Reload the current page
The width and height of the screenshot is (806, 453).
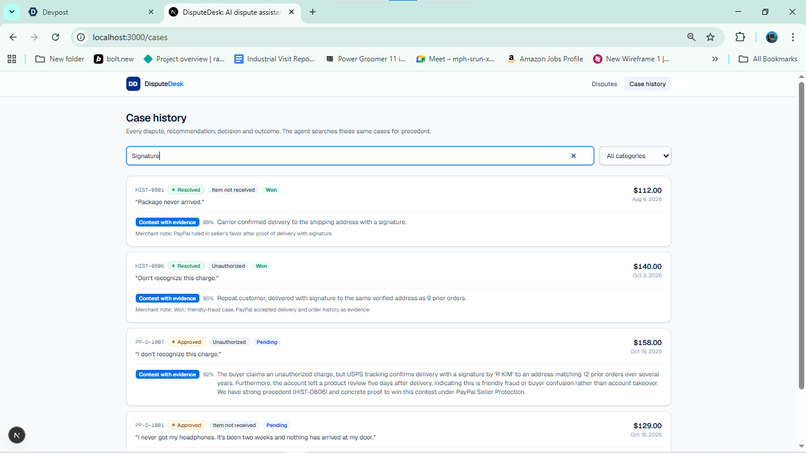coord(55,37)
